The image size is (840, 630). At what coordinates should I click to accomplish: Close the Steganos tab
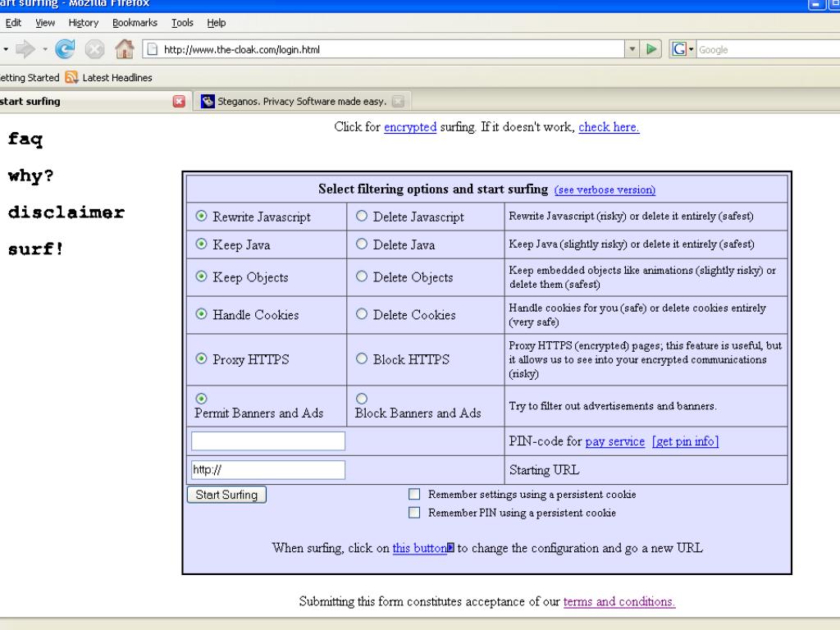click(x=398, y=101)
